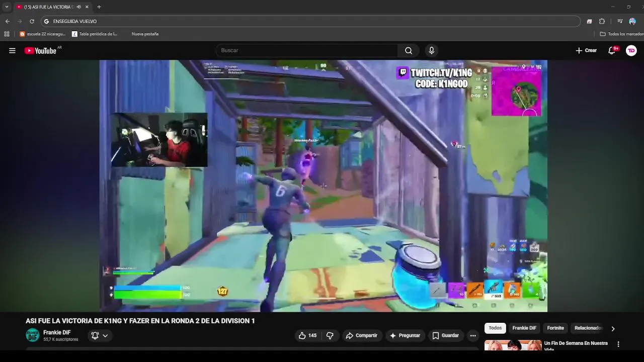Click the video title text ASI FUE LA VICTORIA
This screenshot has width=644, height=362.
tap(140, 321)
